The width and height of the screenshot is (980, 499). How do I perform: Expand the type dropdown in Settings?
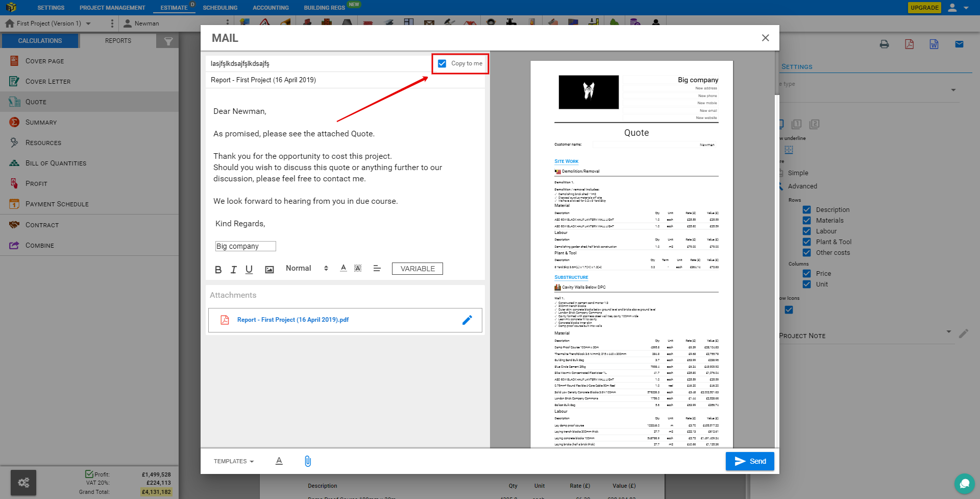(953, 90)
